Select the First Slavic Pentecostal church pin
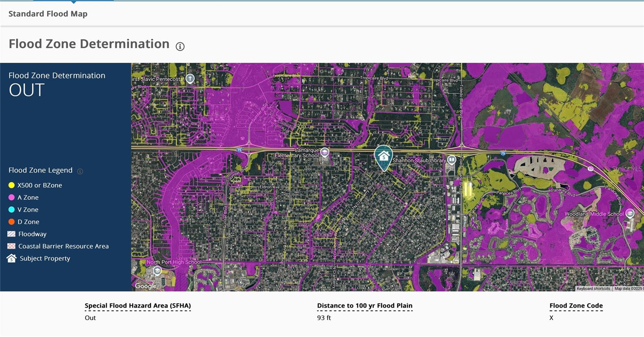 click(190, 78)
